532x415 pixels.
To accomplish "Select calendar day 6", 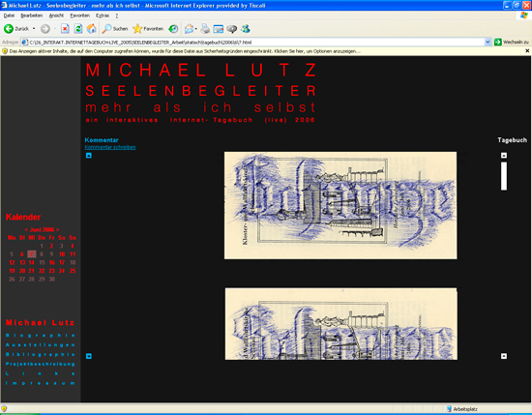I will [x=21, y=254].
